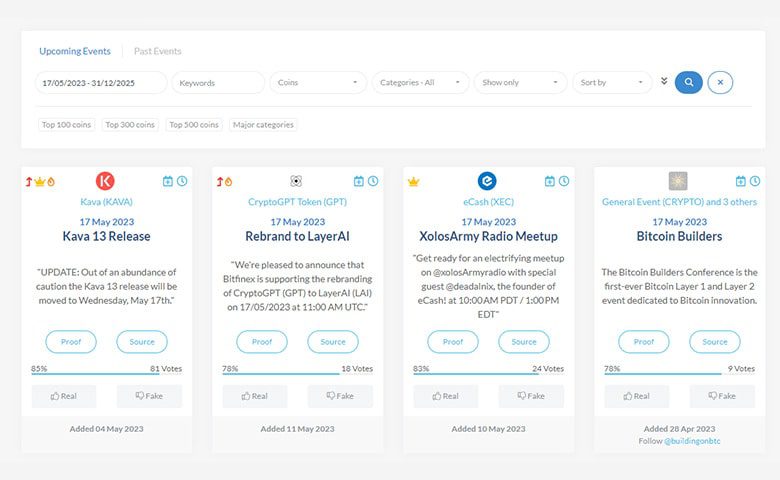Open the Bitcoin Builders event title

(680, 236)
